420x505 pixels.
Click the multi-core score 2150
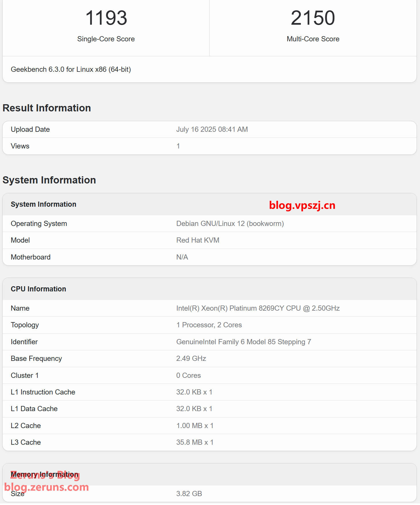tap(313, 18)
